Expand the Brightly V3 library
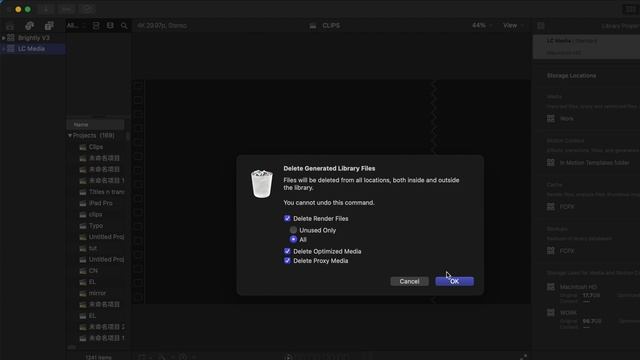This screenshot has height=360, width=640. [x=4, y=38]
